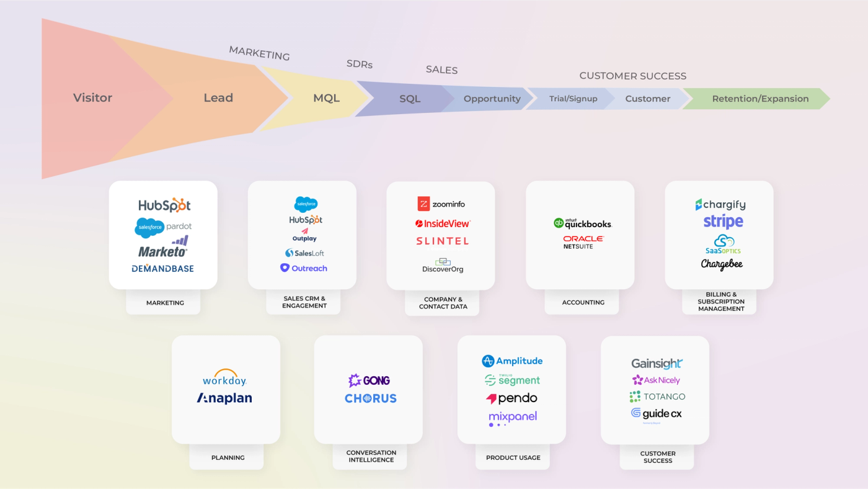
Task: Select the AskNicely logo
Action: [x=656, y=380]
